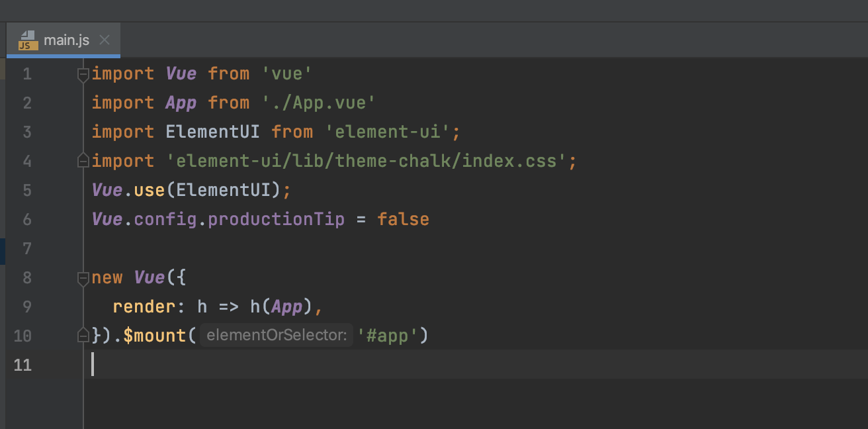Click the 'new' keyword on line 8
Screen dimensions: 868x429
pyautogui.click(x=107, y=277)
